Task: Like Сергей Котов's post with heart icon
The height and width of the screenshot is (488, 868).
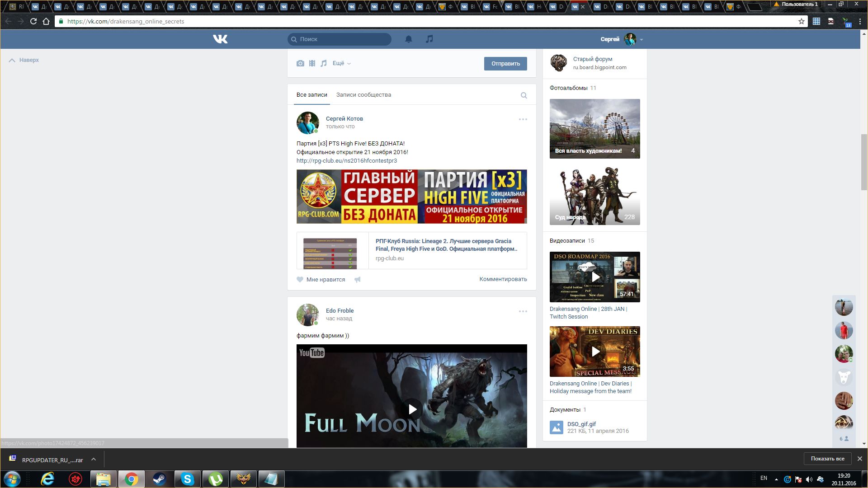Action: coord(300,280)
